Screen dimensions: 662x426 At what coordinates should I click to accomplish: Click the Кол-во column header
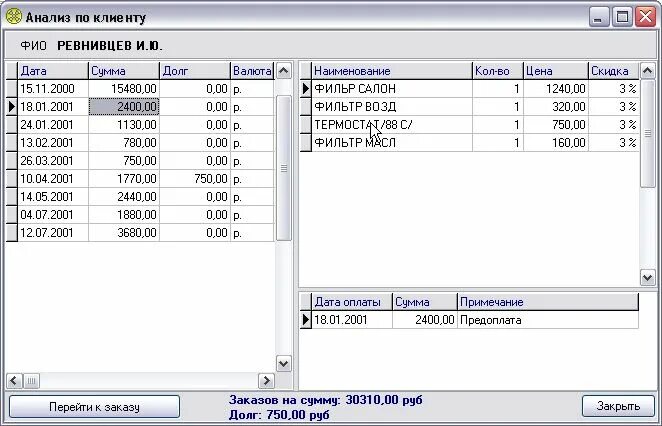498,71
